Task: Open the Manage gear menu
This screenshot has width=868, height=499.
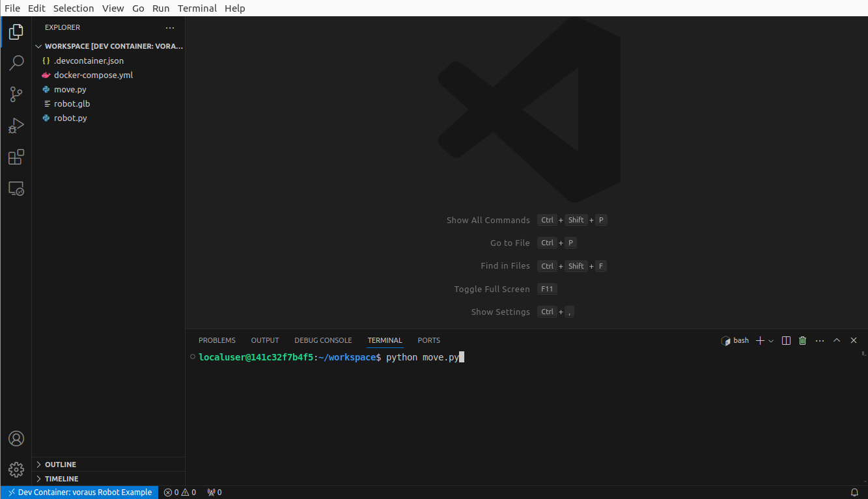Action: (x=16, y=470)
